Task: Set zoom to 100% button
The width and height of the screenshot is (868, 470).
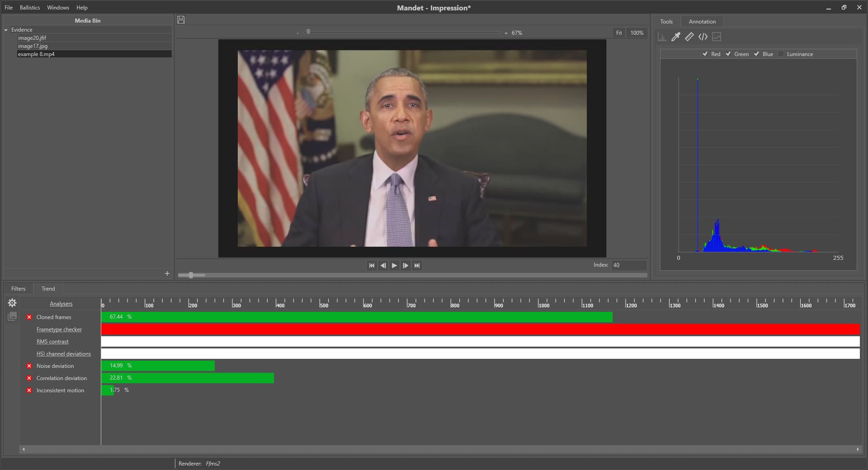Action: (637, 33)
